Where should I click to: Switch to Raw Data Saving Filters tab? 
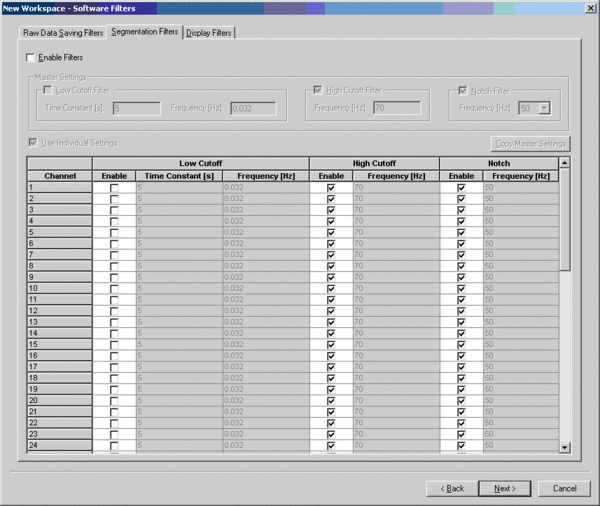tap(64, 32)
